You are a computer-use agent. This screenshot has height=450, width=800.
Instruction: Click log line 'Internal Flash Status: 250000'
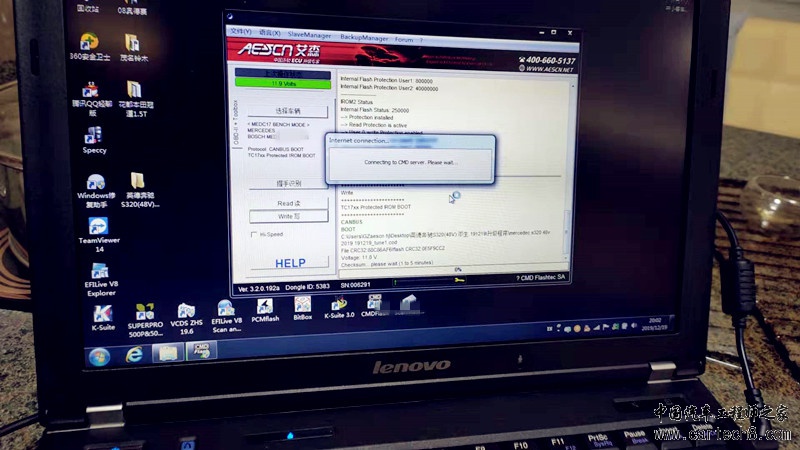(x=374, y=110)
